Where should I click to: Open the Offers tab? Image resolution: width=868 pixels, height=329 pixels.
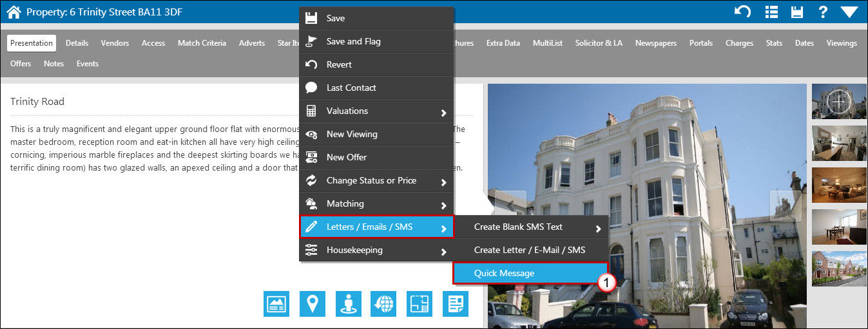[x=21, y=64]
